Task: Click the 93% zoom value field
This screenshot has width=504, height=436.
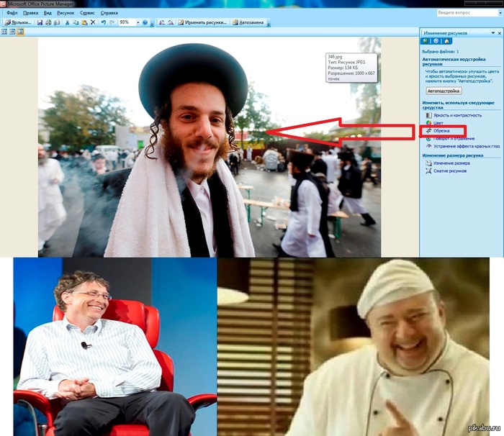Action: pyautogui.click(x=127, y=22)
